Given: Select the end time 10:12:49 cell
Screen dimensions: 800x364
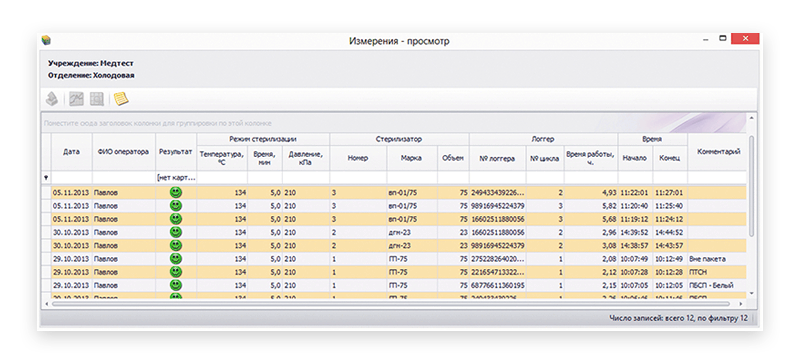Looking at the screenshot, I should pyautogui.click(x=670, y=259).
